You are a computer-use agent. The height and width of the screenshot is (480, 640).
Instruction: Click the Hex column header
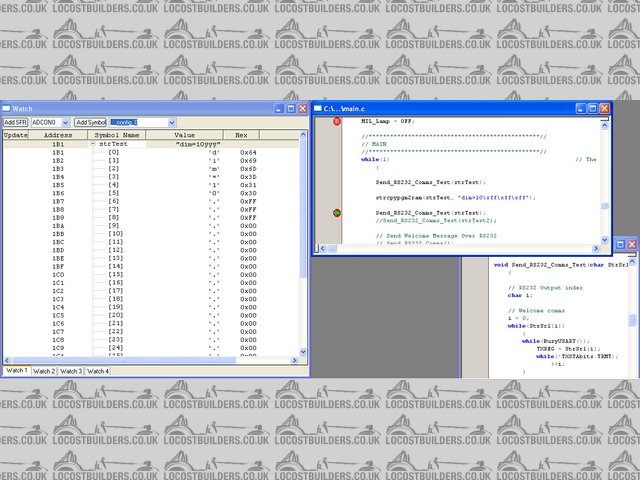(x=241, y=135)
